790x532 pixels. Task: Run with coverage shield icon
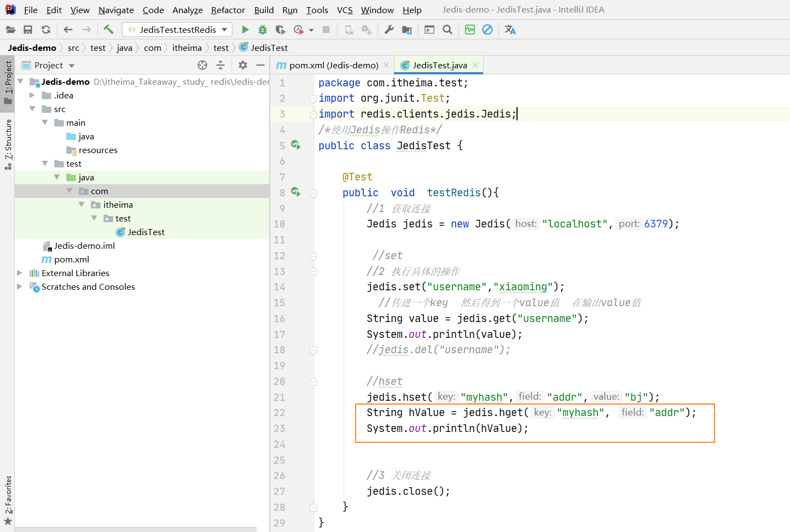(x=280, y=30)
